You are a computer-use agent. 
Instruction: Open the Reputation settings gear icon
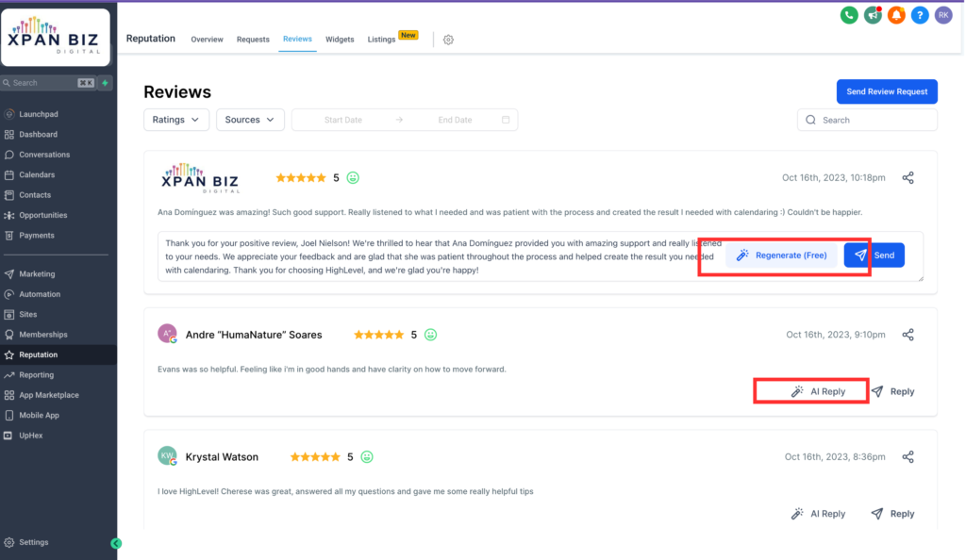tap(448, 40)
